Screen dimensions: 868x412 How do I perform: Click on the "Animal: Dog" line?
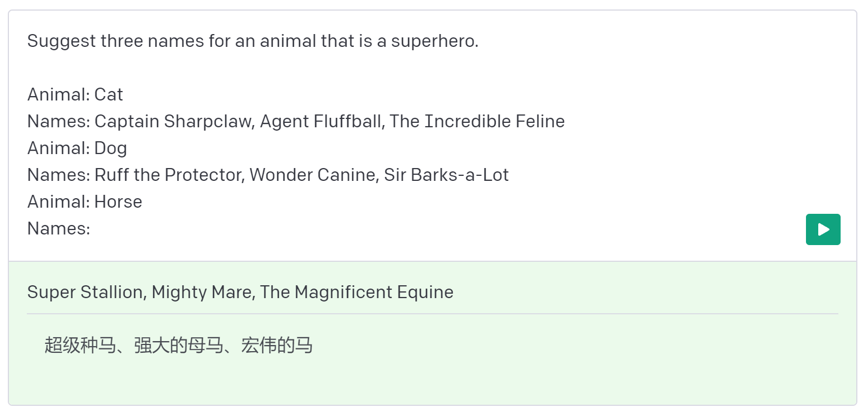point(77,148)
